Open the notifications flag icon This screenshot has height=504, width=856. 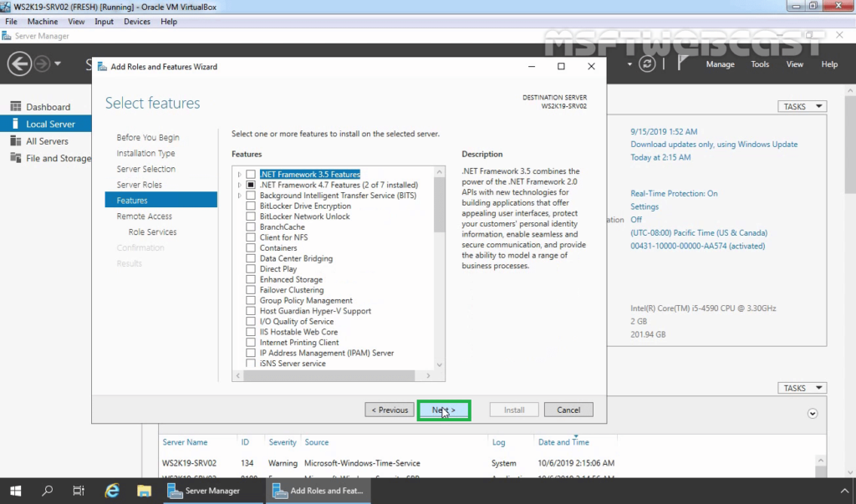coord(682,64)
